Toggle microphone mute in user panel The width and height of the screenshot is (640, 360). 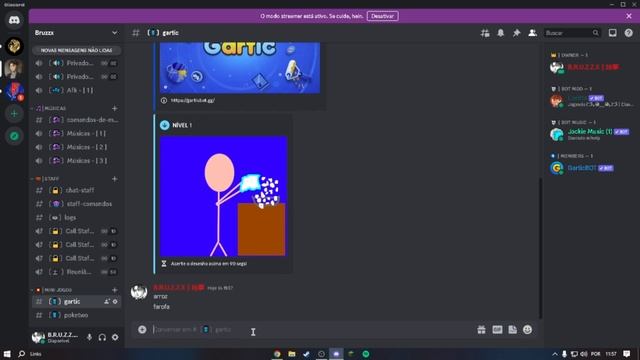(x=89, y=338)
